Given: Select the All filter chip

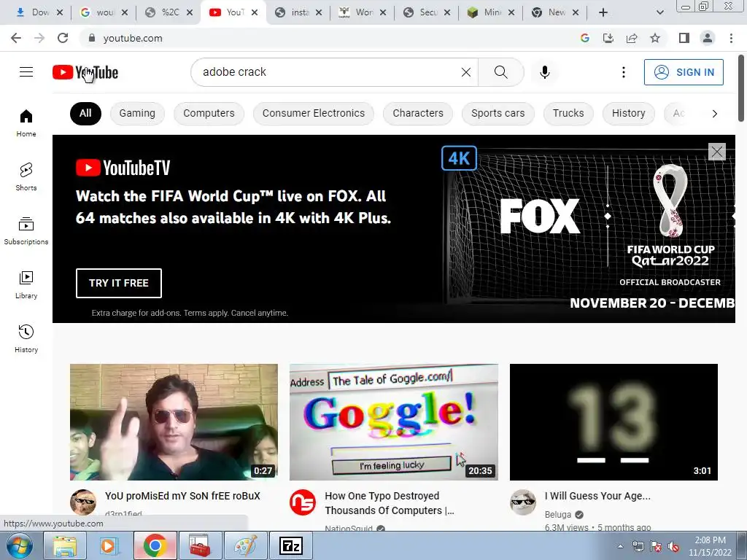Looking at the screenshot, I should tap(85, 113).
